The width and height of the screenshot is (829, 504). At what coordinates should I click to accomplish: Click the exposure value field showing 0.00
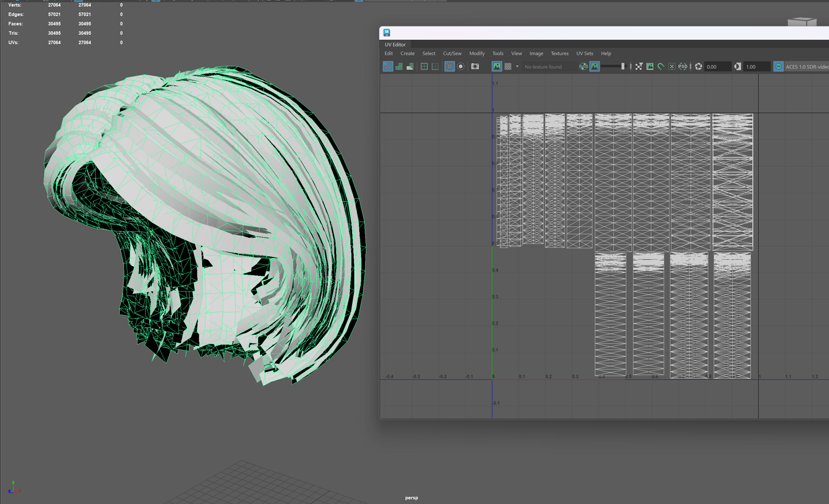click(x=717, y=67)
